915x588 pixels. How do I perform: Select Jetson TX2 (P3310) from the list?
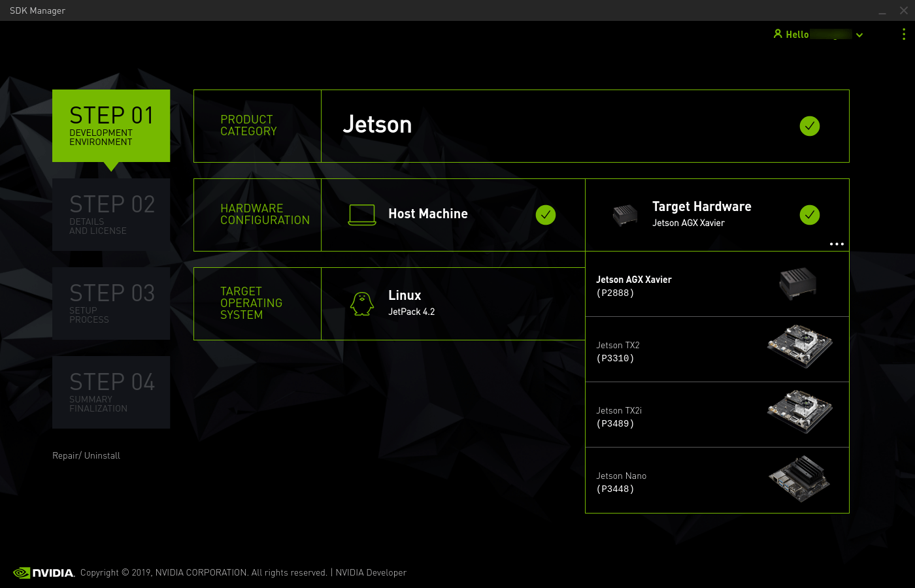[618, 351]
